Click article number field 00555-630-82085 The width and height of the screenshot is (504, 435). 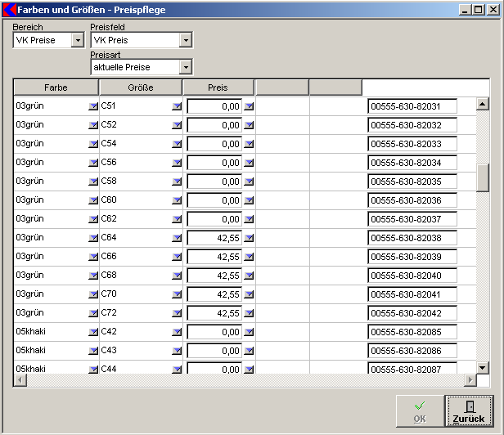click(412, 332)
